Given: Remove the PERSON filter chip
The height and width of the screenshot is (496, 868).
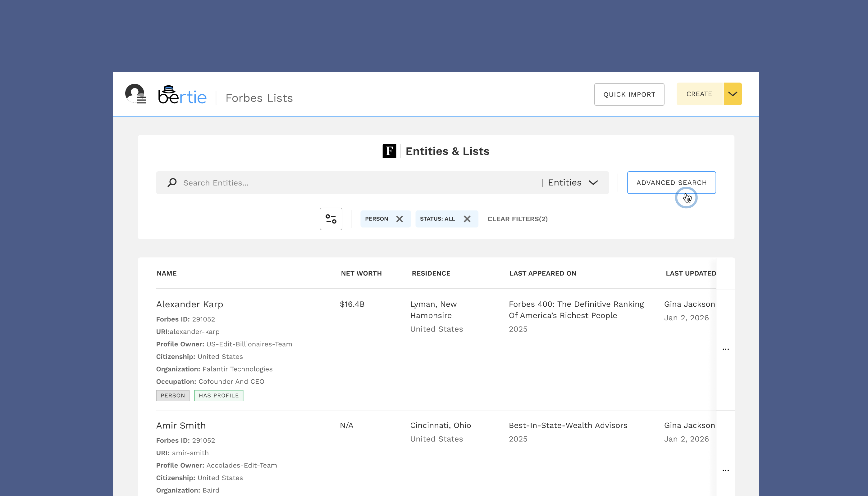Looking at the screenshot, I should click(400, 219).
